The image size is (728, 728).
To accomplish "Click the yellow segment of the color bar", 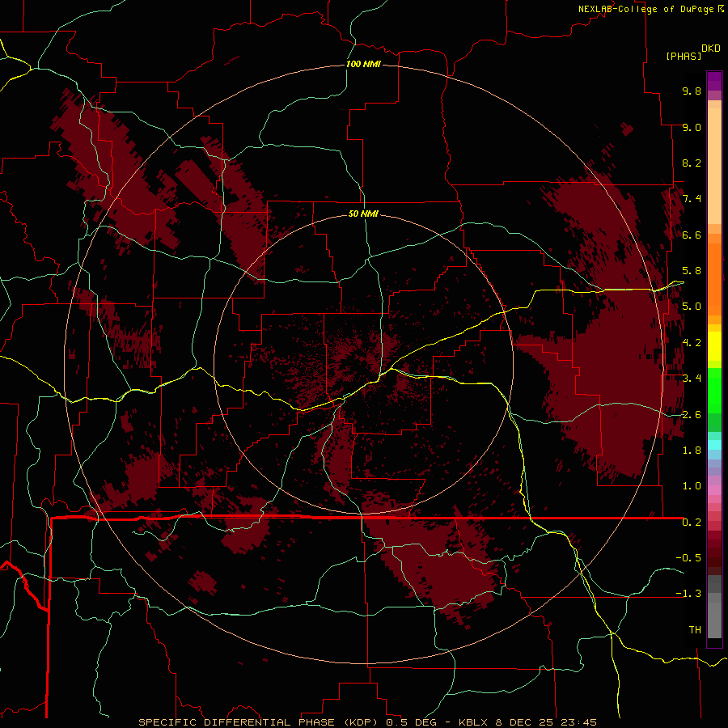I will coord(714,346).
